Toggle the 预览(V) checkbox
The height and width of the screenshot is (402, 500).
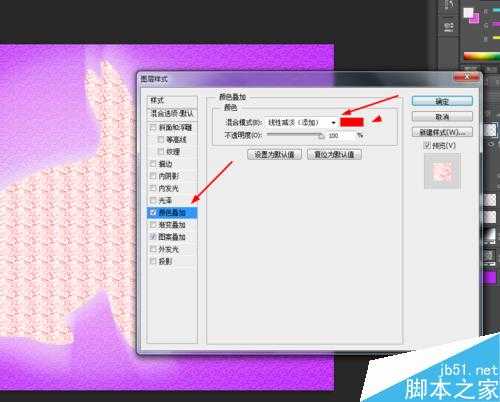tap(427, 145)
